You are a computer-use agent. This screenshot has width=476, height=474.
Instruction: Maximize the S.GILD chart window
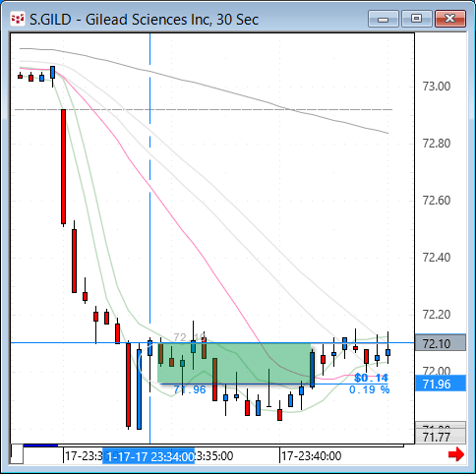[417, 19]
